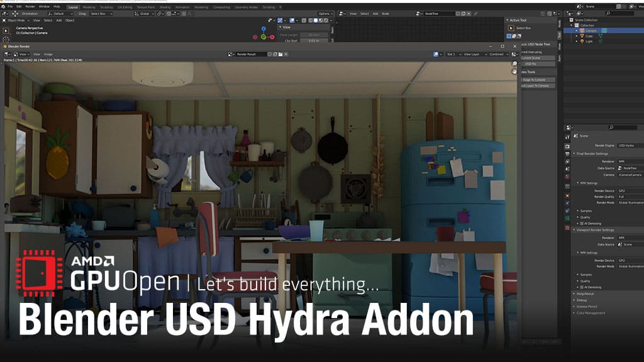Click the blue Z axis on navigation gizmo

264,29
